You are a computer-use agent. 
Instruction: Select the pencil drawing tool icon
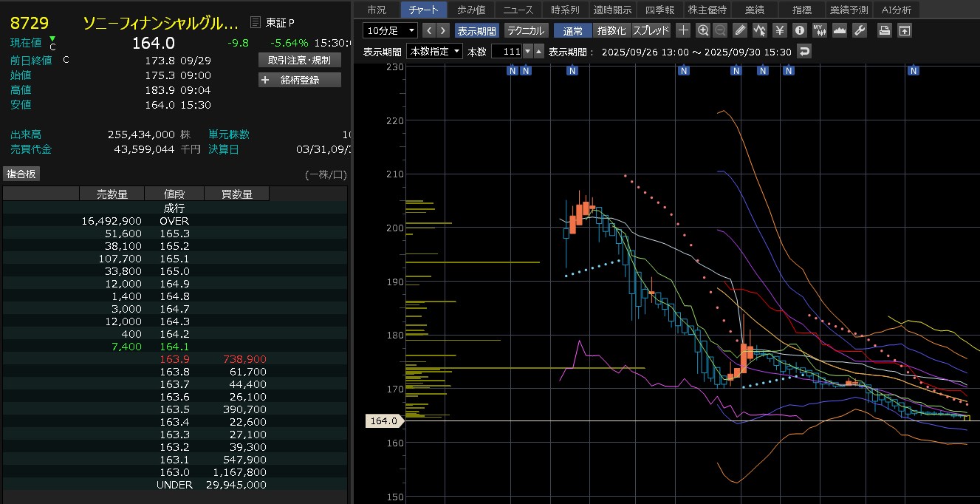point(741,30)
